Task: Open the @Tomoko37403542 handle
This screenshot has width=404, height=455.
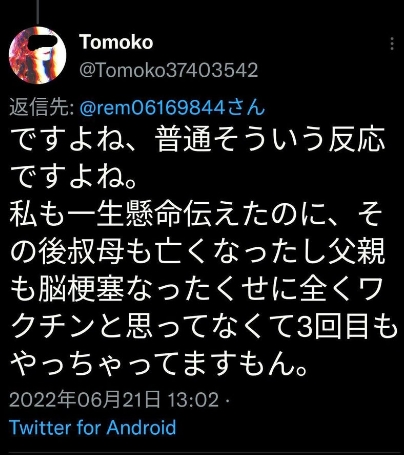Action: tap(169, 70)
